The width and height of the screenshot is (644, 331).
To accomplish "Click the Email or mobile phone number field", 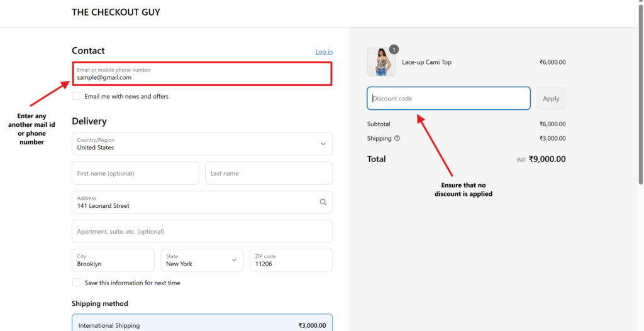I will coord(202,74).
